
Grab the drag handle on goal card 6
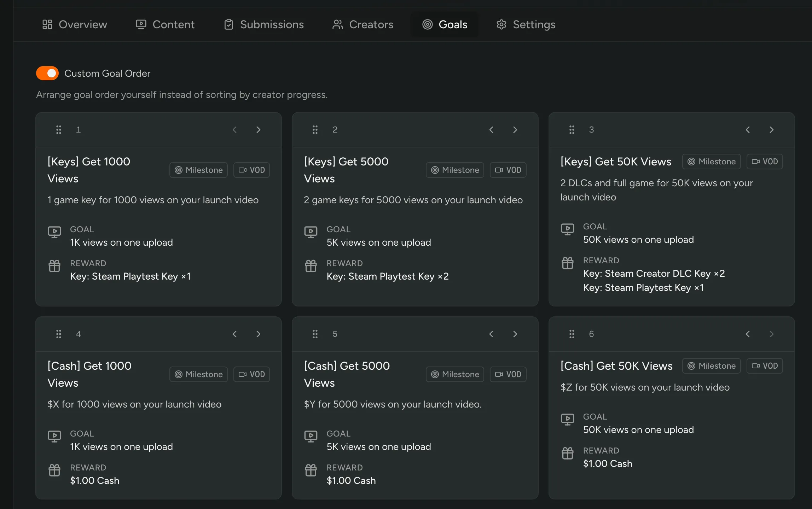pos(572,334)
